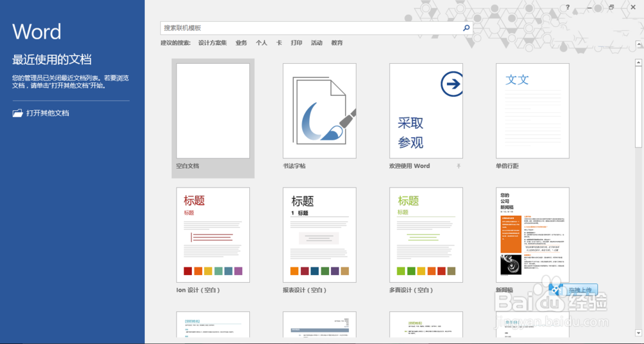This screenshot has width=644, height=344.
Task: Click the 空白文档 label text
Action: (x=187, y=166)
